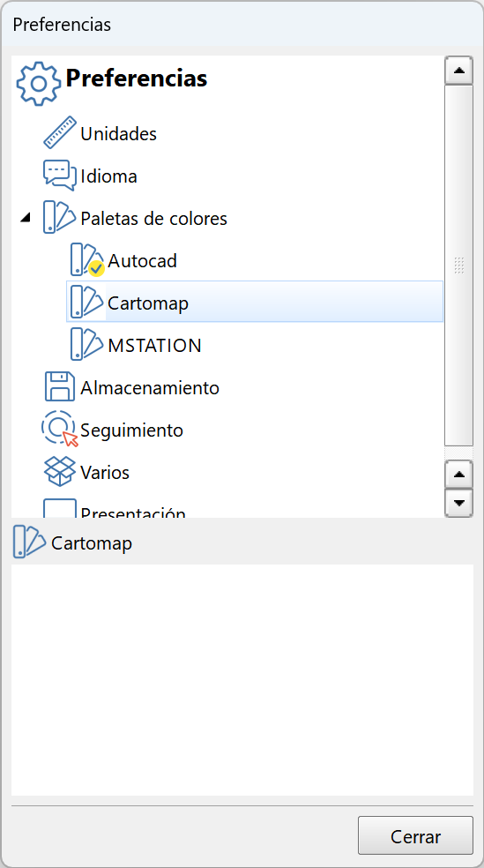The width and height of the screenshot is (484, 868).
Task: Click the Autocad palette icon with checkmark
Action: click(87, 259)
